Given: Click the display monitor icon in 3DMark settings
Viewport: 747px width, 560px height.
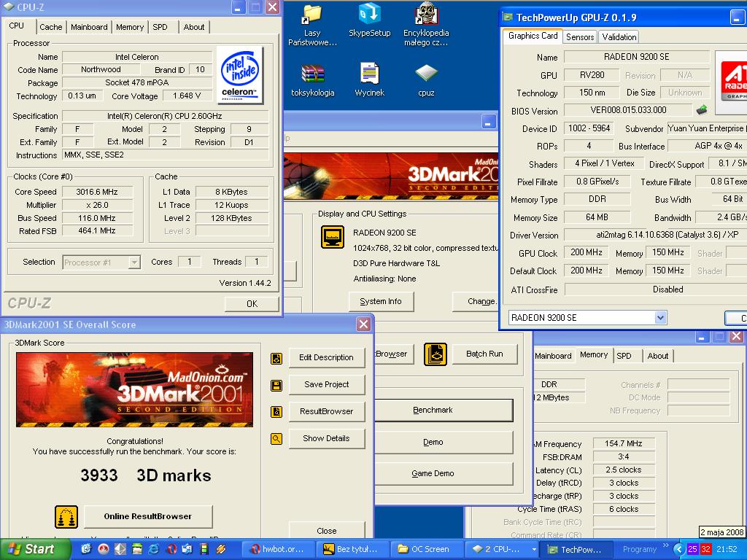Looking at the screenshot, I should (x=333, y=237).
